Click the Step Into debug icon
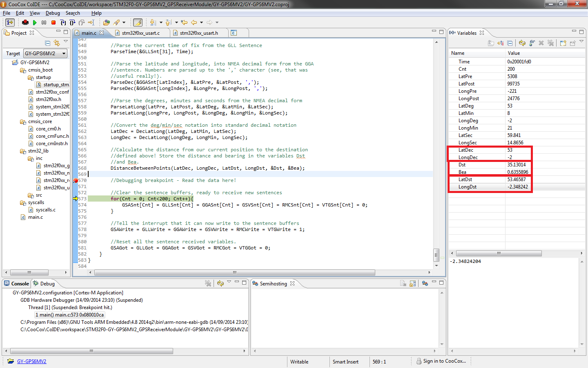 click(x=63, y=22)
